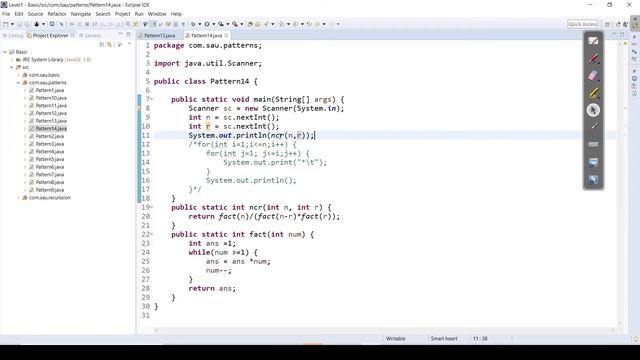Collapse the src folder node

[12, 67]
